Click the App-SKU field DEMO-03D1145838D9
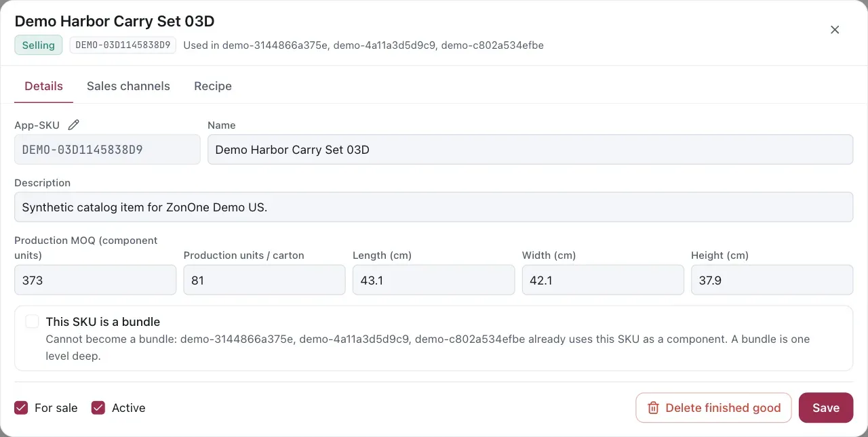The image size is (868, 437). [107, 149]
